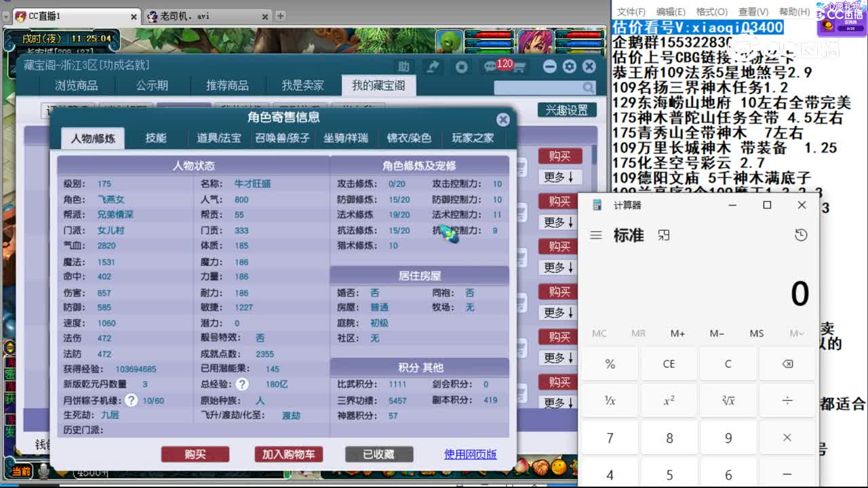Click the help question mark beside 月饼粽子机缘
The image size is (868, 488).
point(132,401)
